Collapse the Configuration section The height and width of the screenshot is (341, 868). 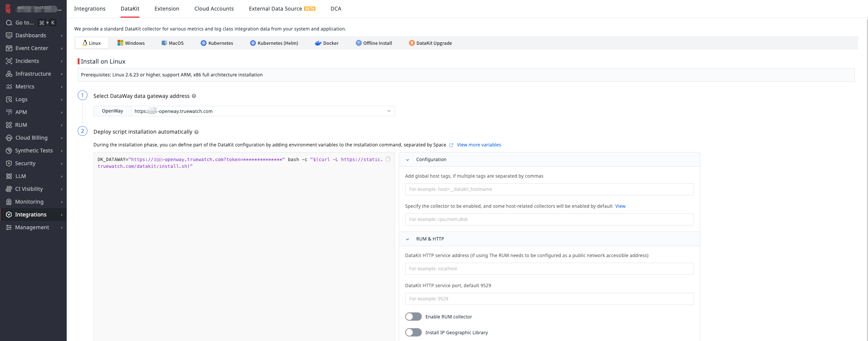click(x=407, y=160)
